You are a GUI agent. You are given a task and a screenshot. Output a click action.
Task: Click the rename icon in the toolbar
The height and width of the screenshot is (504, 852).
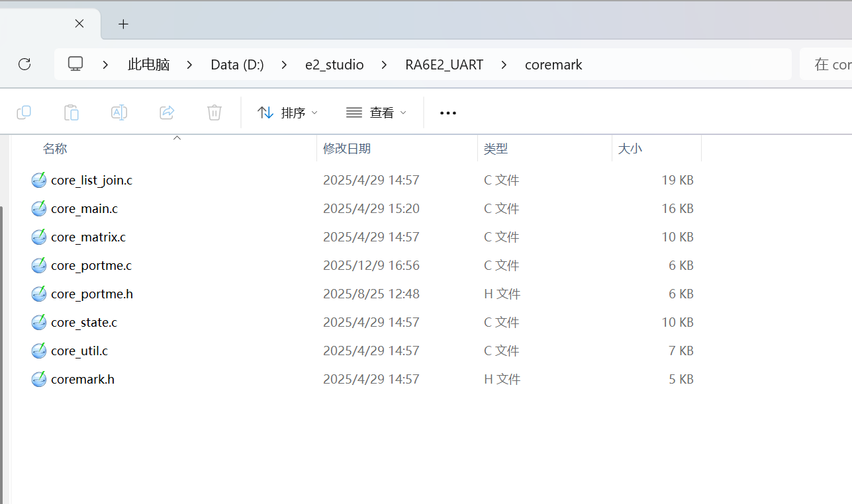(x=119, y=112)
